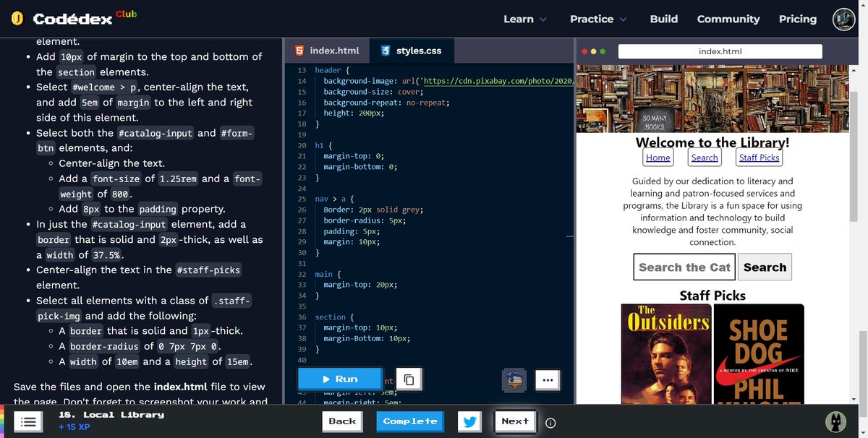Click the avatar icon in bottom bar

(x=835, y=421)
